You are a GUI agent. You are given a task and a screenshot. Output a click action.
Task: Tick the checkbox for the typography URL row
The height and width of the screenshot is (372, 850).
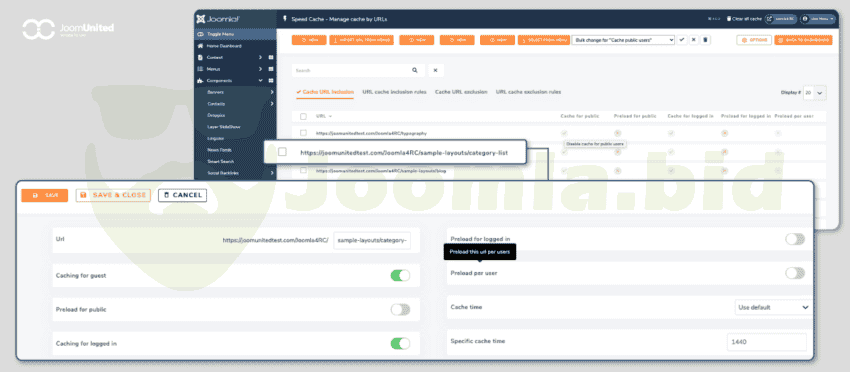[x=303, y=133]
